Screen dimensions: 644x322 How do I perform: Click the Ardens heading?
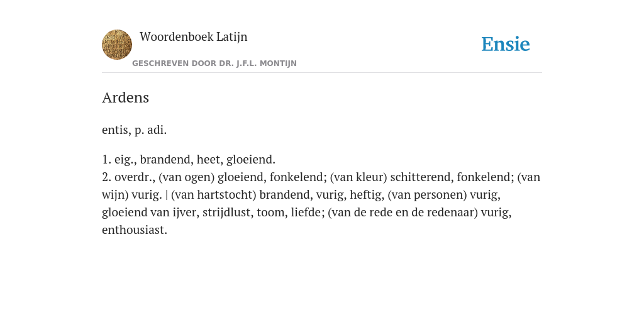pos(125,97)
